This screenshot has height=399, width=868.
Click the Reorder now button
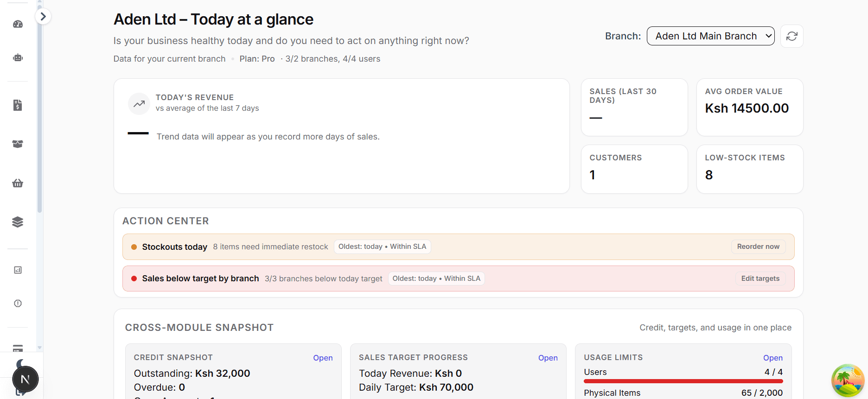tap(759, 247)
